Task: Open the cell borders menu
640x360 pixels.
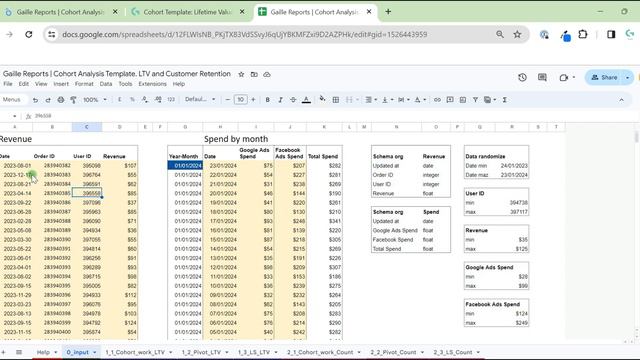Action: 336,100
